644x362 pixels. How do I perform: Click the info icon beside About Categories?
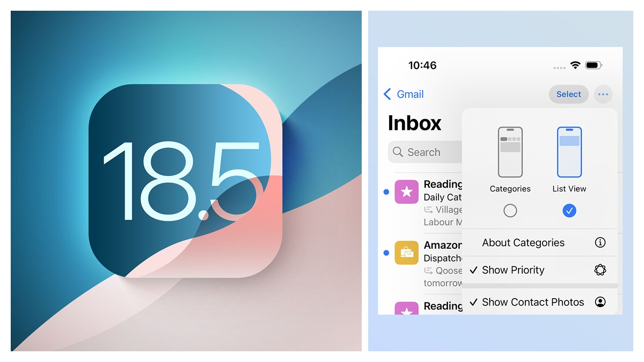pyautogui.click(x=601, y=242)
